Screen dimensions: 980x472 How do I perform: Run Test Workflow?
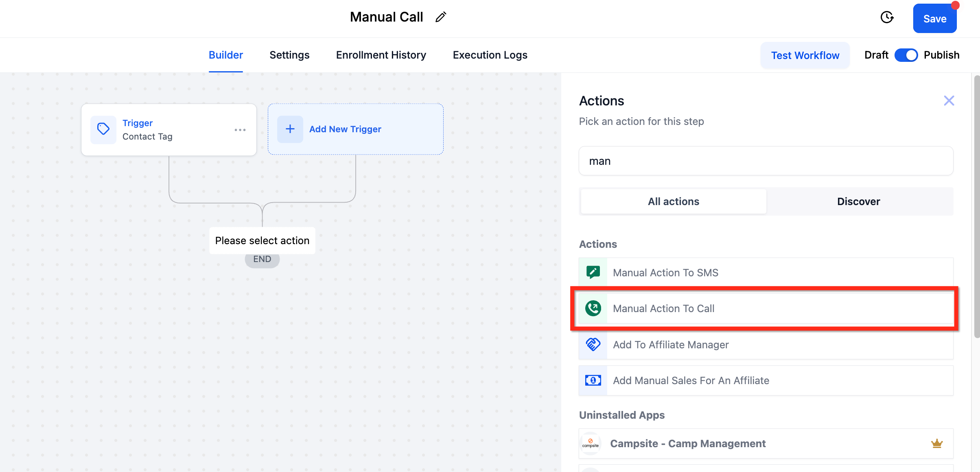(x=805, y=55)
